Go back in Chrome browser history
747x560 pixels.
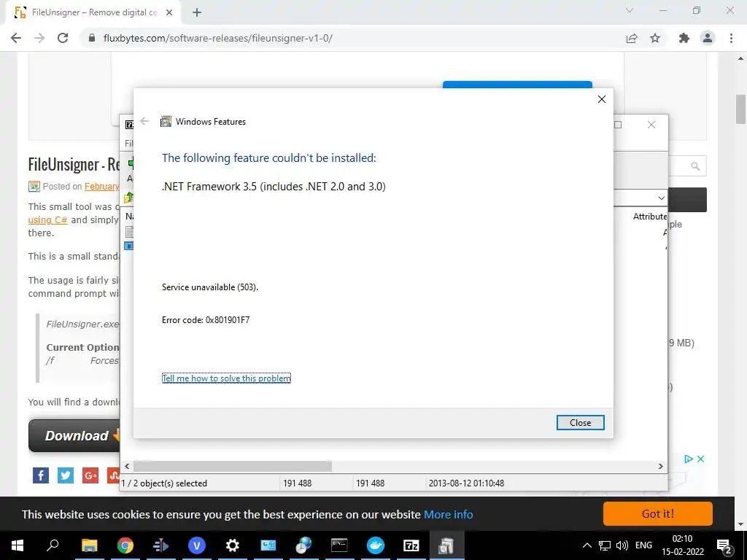point(16,38)
